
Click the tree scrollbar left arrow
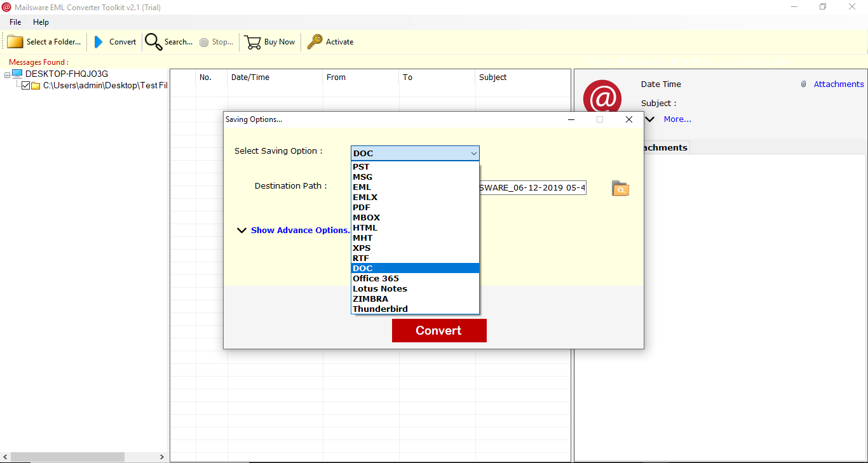tap(5, 457)
